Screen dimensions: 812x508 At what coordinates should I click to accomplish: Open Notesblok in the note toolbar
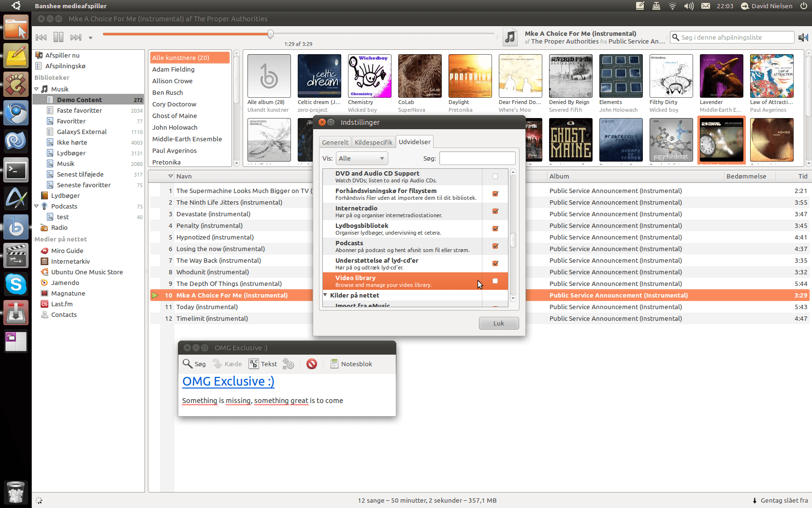click(x=351, y=364)
